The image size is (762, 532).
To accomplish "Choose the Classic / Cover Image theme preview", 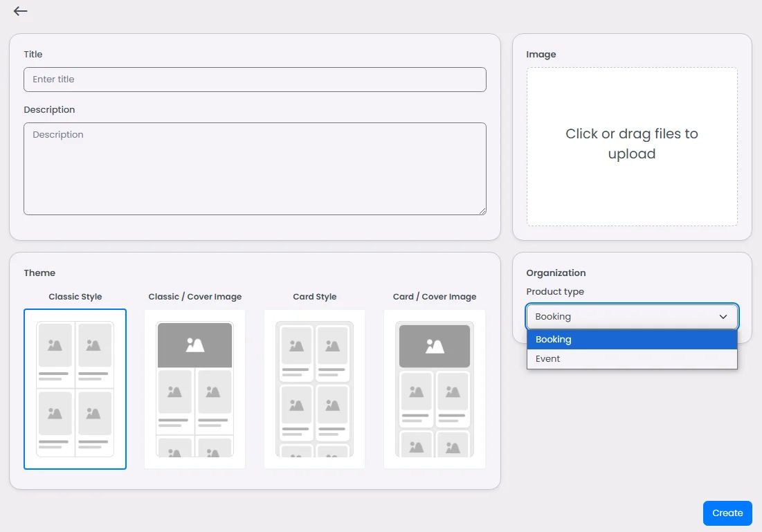I will point(195,389).
